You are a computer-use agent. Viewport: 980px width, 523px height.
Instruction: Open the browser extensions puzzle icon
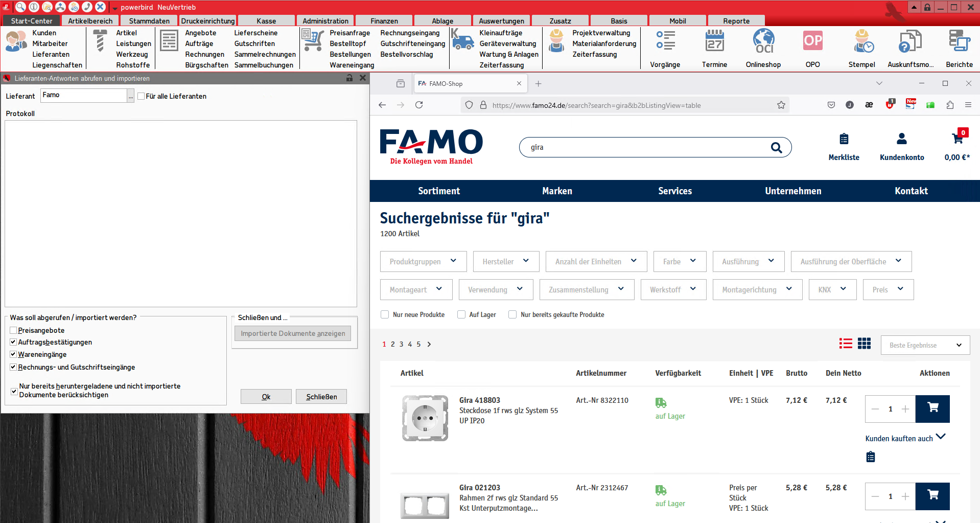coord(950,105)
